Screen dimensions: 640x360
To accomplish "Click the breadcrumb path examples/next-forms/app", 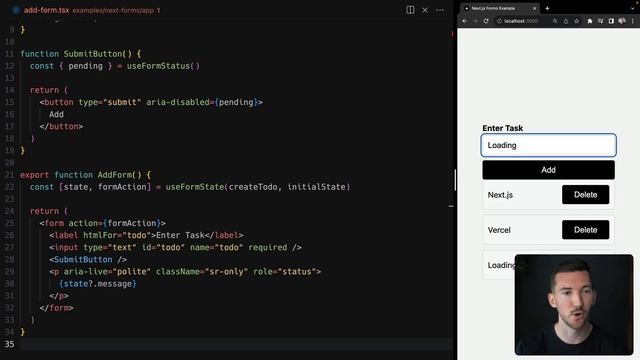I will (113, 11).
